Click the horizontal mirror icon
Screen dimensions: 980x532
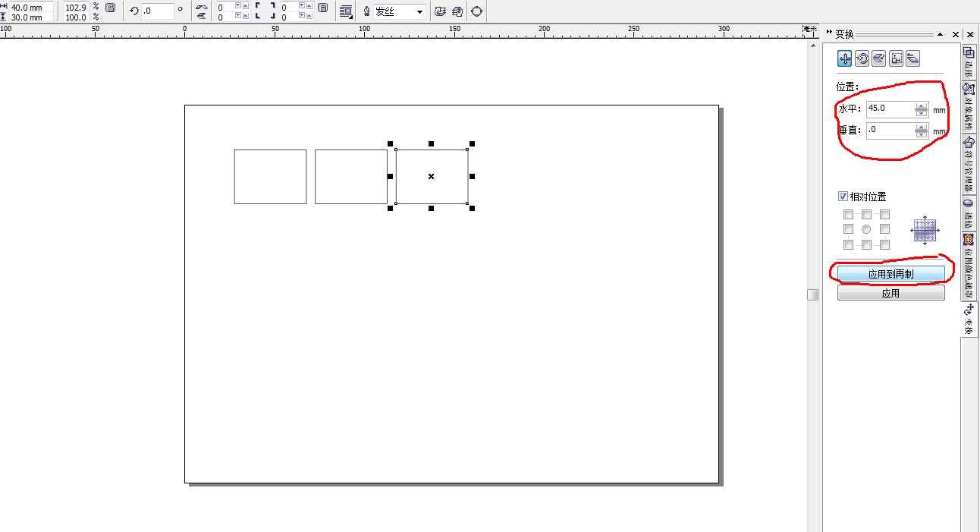coord(202,7)
